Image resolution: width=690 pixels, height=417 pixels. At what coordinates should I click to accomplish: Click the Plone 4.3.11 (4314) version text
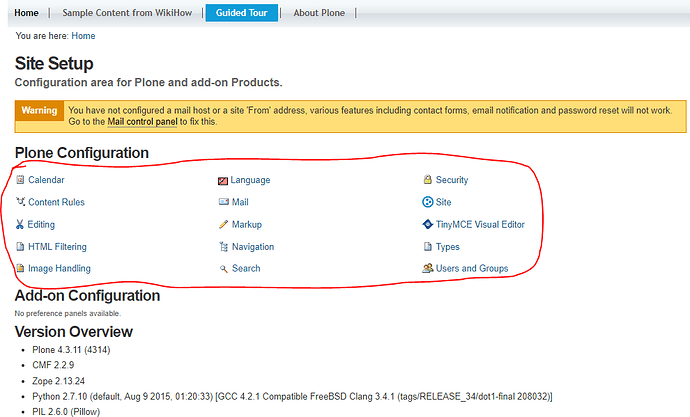pyautogui.click(x=71, y=350)
